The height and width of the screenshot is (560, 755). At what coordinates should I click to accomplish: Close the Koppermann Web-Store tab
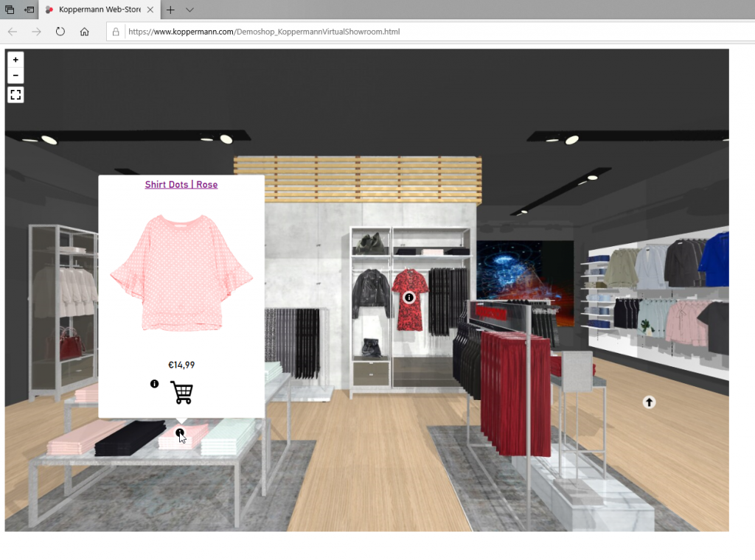pos(150,10)
